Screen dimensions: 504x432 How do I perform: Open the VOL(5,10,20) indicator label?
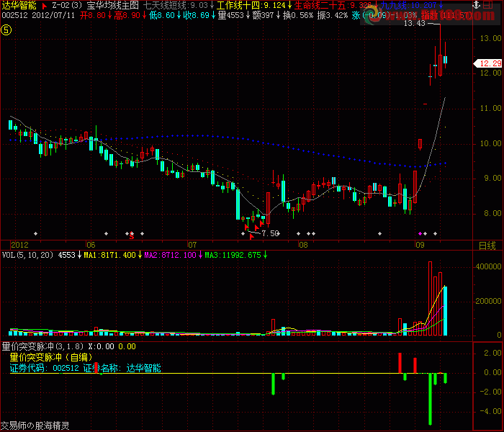(x=27, y=255)
